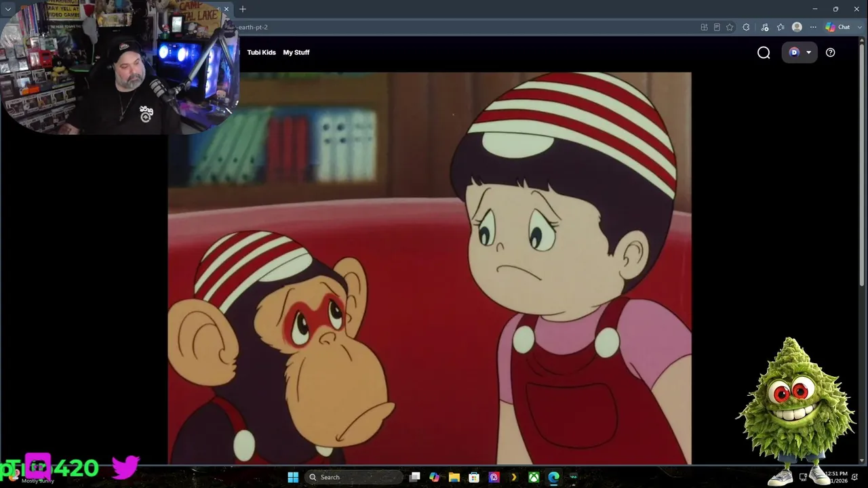
Task: Switch to Microsoft Edge on the taskbar
Action: tap(554, 477)
